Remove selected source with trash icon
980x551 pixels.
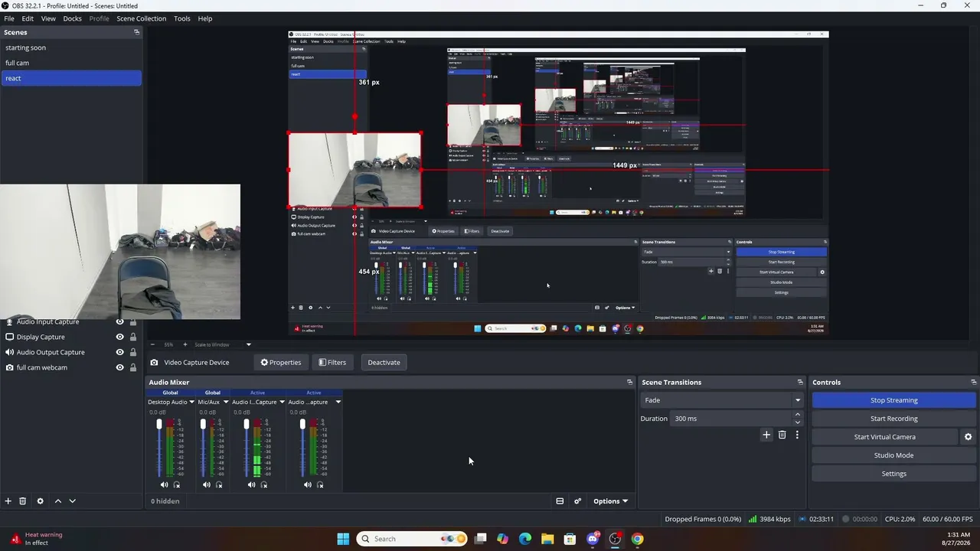[23, 501]
